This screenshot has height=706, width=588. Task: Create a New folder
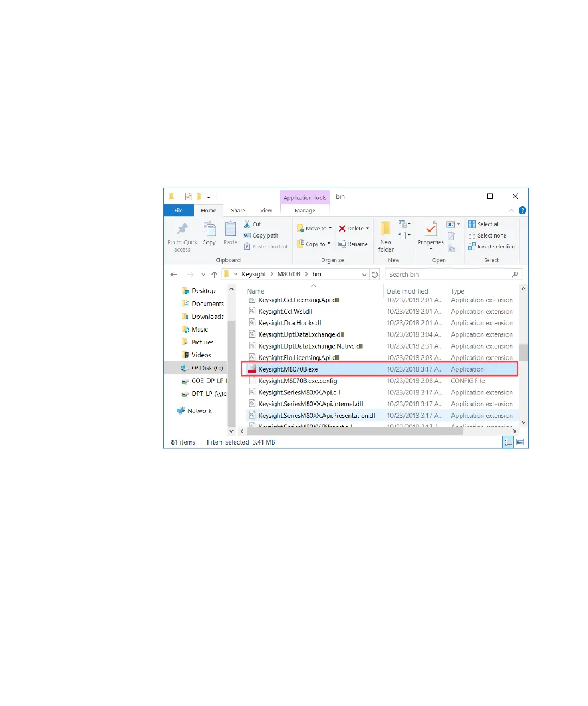[x=386, y=236]
